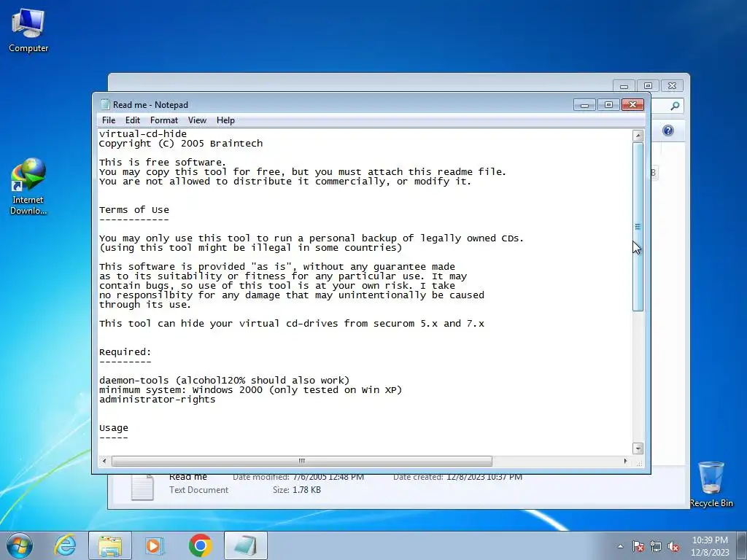This screenshot has width=747, height=560.
Task: Switch to Windows Explorer taskbar button
Action: click(x=110, y=545)
